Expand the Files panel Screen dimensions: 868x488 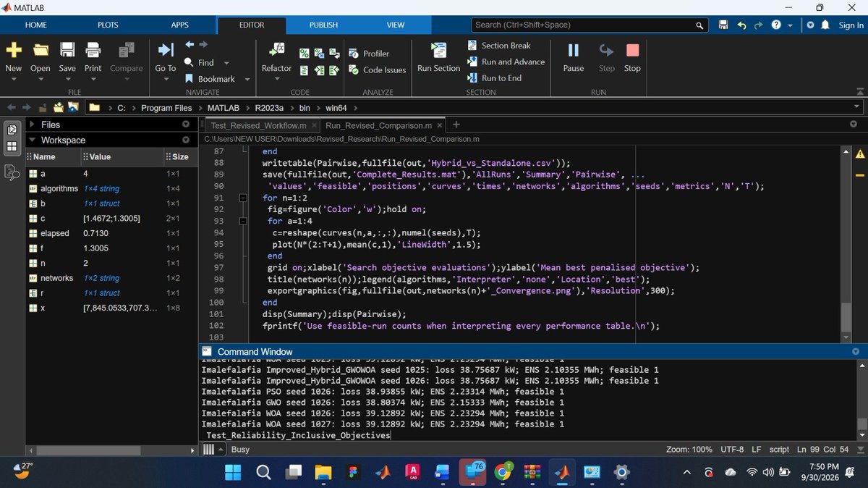tap(32, 125)
